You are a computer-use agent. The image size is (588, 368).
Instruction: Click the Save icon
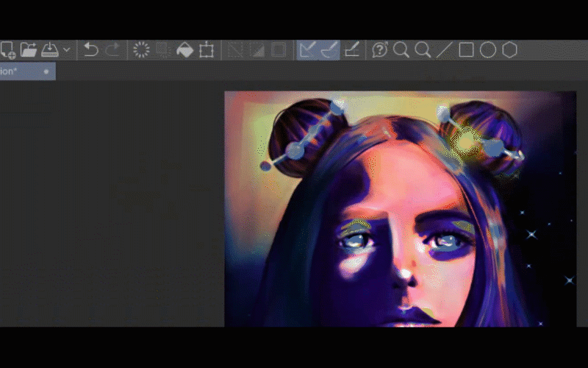(50, 50)
